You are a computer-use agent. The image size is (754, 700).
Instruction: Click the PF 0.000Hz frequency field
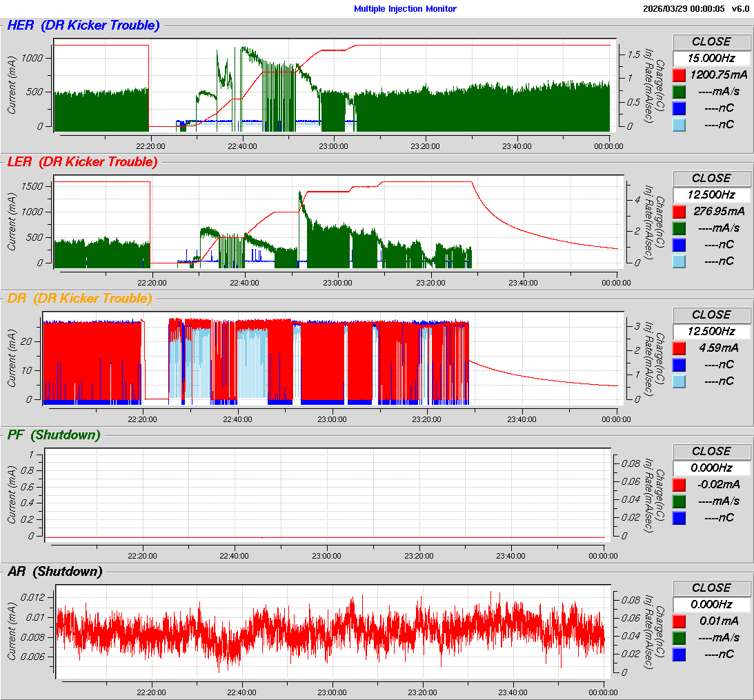click(x=711, y=468)
